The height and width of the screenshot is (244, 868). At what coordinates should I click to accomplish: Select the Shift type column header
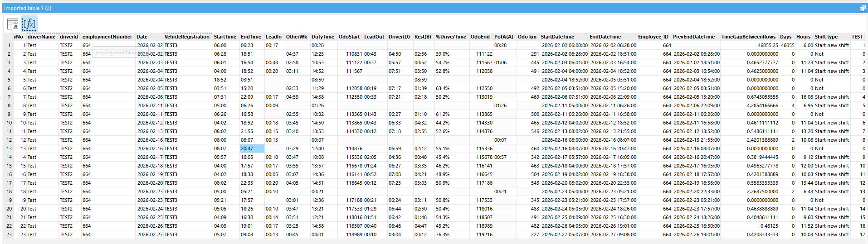point(826,37)
